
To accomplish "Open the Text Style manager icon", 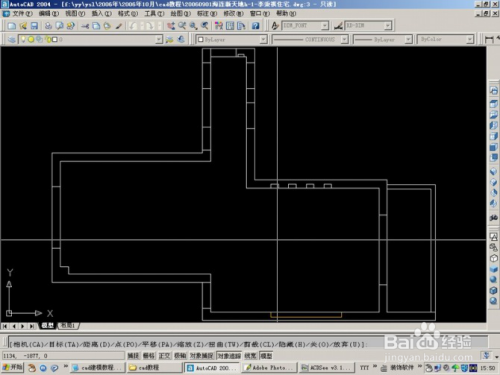I will coord(275,26).
